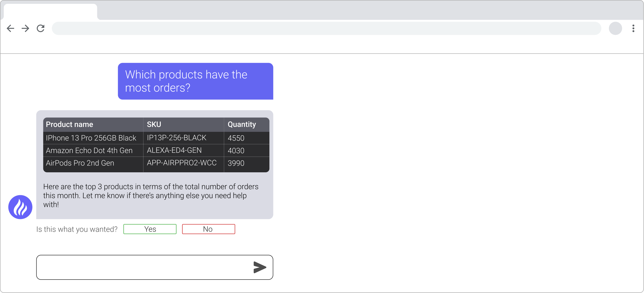Select the IPhone 13 Pro 256GB Black cell
Image resolution: width=644 pixels, height=293 pixels.
coord(93,138)
